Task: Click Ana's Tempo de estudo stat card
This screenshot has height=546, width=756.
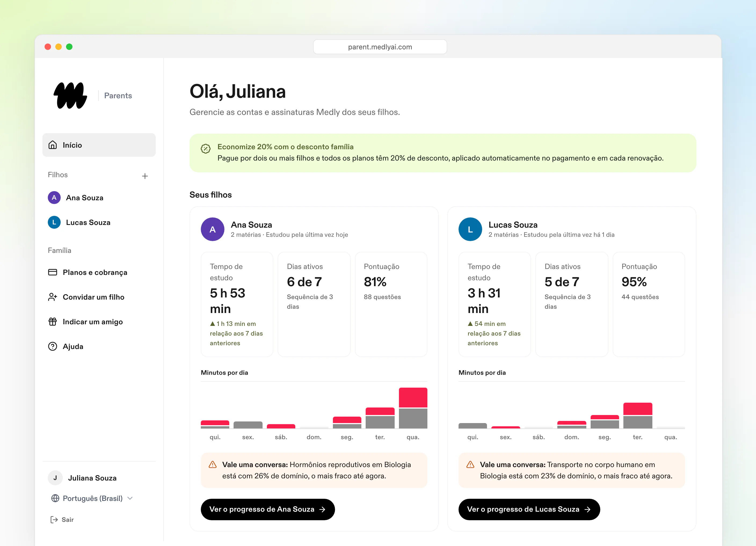Action: 237,304
